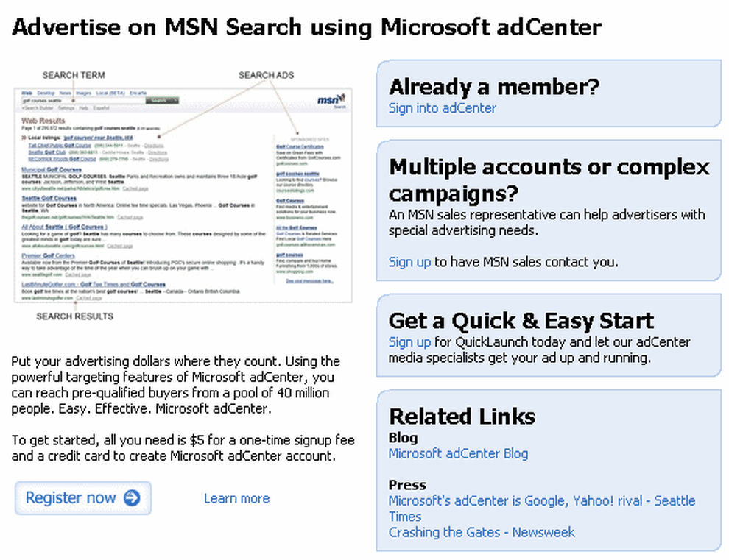Click the Advertise on MSN Search page title
The height and width of the screenshot is (560, 729).
tap(307, 26)
